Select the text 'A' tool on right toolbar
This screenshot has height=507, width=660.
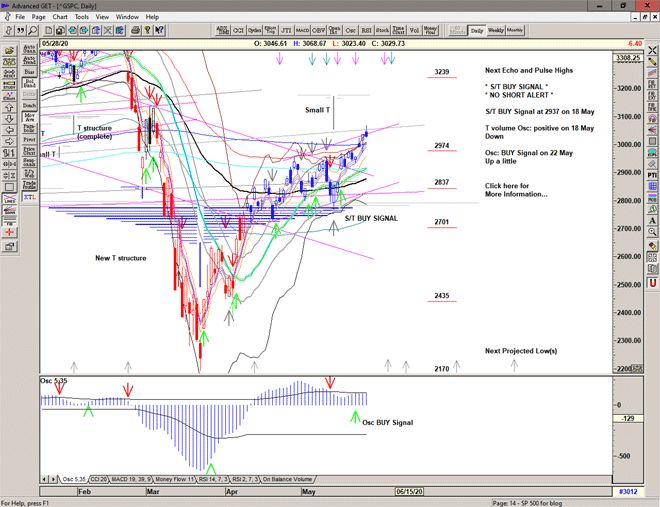[652, 220]
